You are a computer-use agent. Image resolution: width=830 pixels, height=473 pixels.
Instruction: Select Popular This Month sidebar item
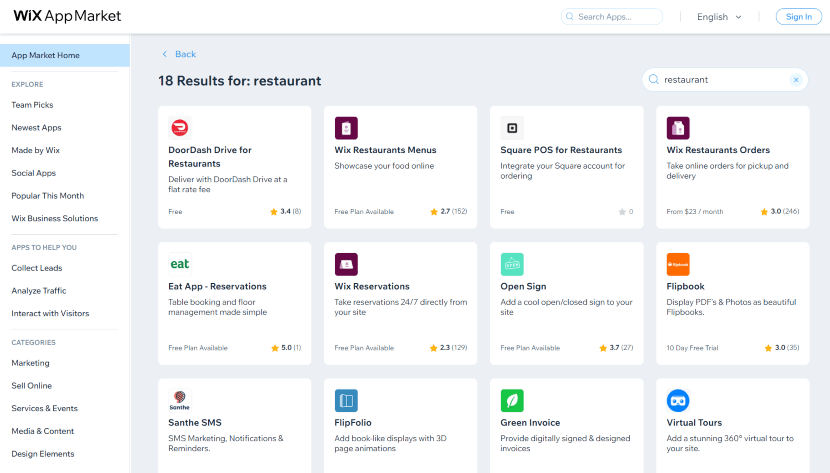(x=47, y=196)
